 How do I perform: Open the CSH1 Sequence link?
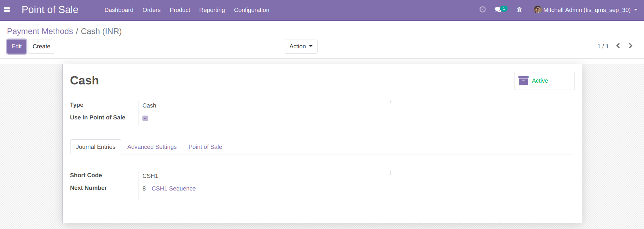pyautogui.click(x=173, y=188)
